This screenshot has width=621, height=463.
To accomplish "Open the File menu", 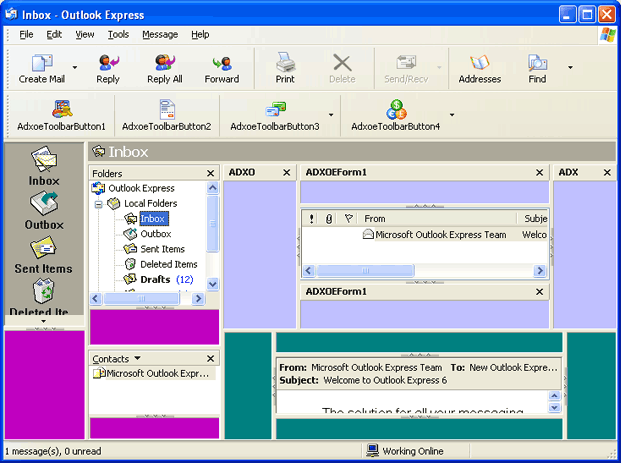I will tap(26, 34).
